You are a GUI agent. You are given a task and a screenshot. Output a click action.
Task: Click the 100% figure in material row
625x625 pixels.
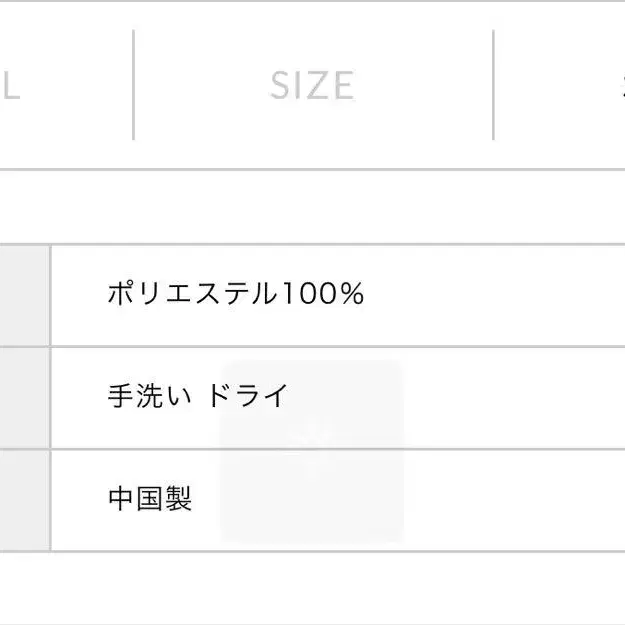point(321,294)
